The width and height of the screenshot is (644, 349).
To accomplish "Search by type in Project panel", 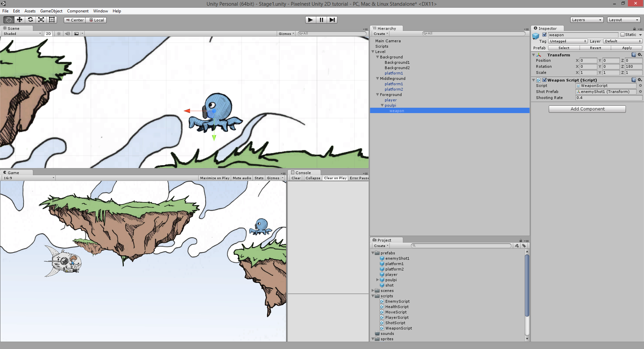I will click(517, 246).
